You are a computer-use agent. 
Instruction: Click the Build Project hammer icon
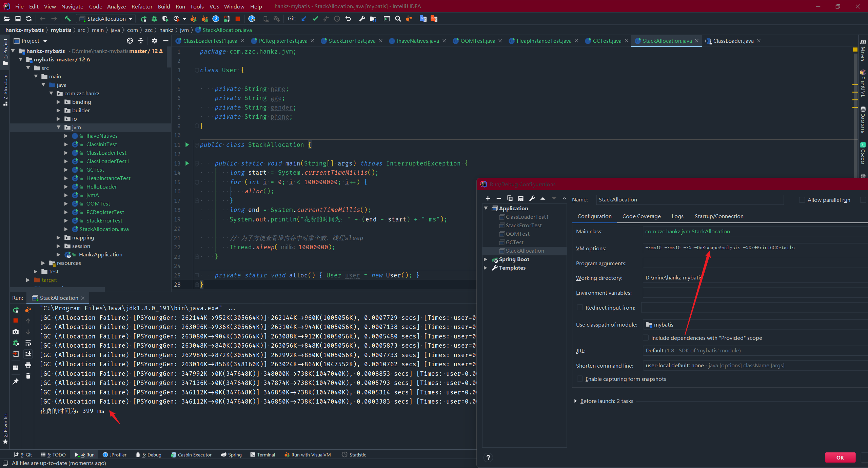click(x=67, y=19)
